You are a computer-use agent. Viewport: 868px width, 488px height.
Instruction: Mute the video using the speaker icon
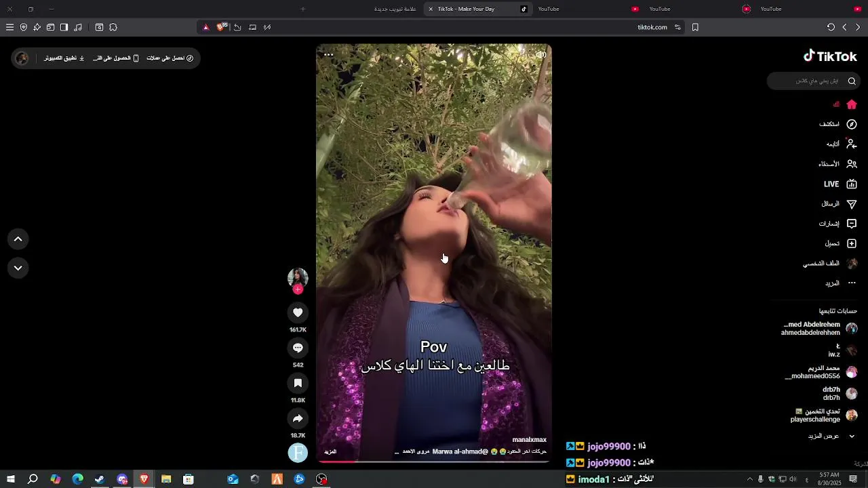click(x=540, y=55)
